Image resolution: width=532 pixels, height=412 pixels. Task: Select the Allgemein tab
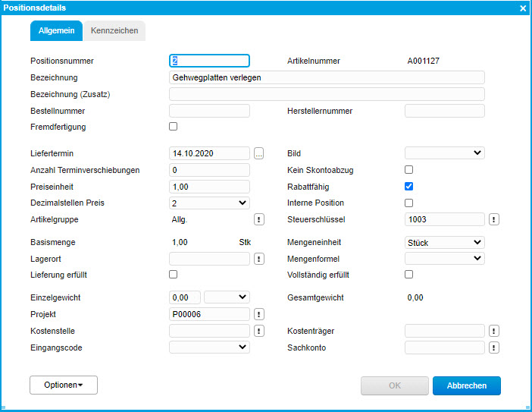[x=56, y=31]
